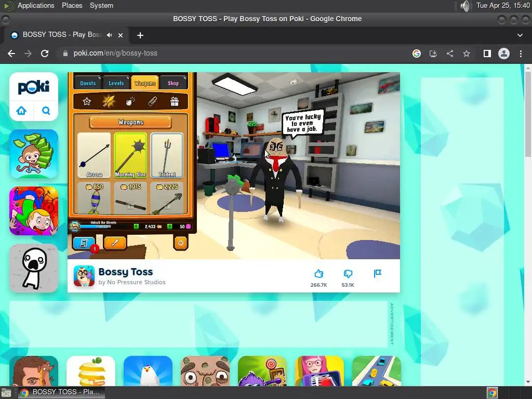Screen dimensions: 532x399
Task: Report the game with flag icon
Action: pyautogui.click(x=377, y=273)
